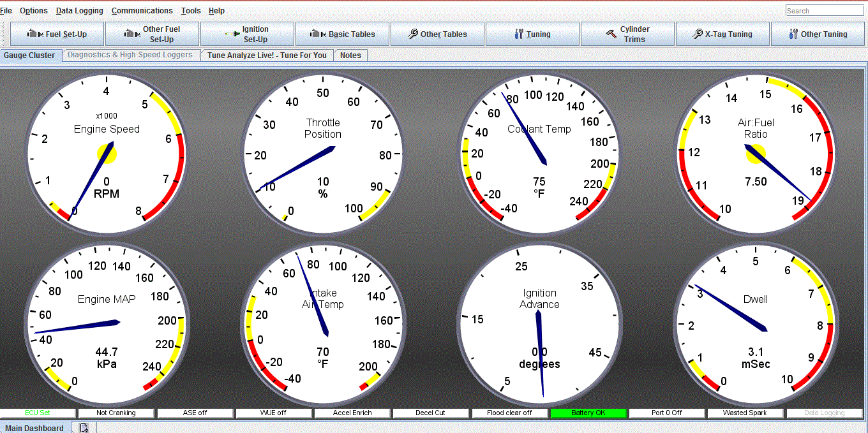The height and width of the screenshot is (433, 868).
Task: Open the Tools menu in the menu bar
Action: click(191, 11)
